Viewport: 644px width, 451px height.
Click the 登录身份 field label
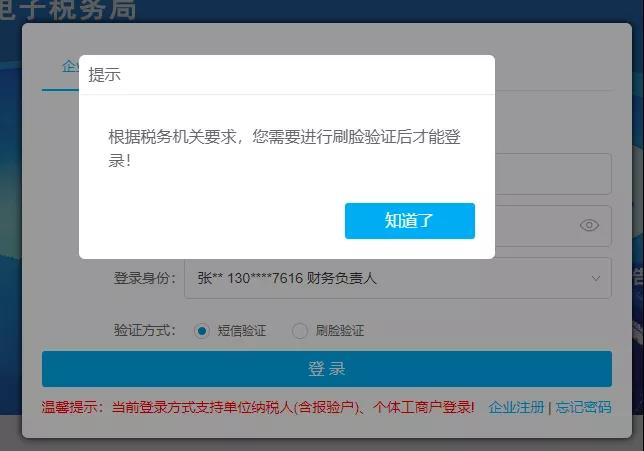click(145, 278)
